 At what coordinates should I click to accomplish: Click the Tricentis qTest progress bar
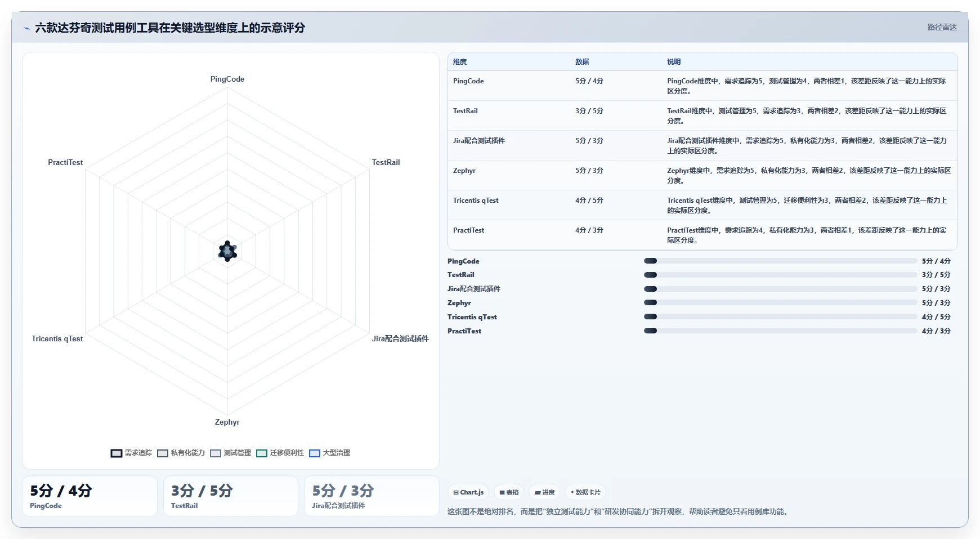pos(780,317)
